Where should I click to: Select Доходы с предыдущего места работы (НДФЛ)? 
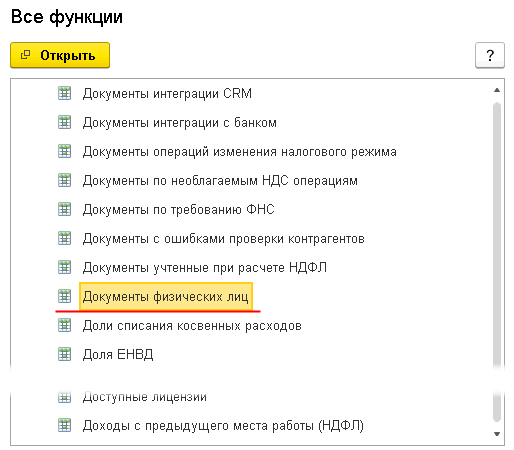click(x=223, y=426)
